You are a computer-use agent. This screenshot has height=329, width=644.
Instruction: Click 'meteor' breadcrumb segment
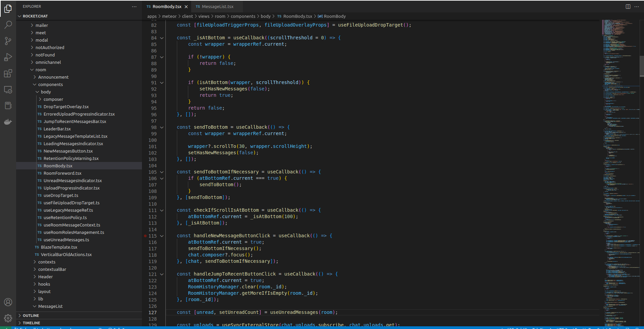(x=169, y=16)
